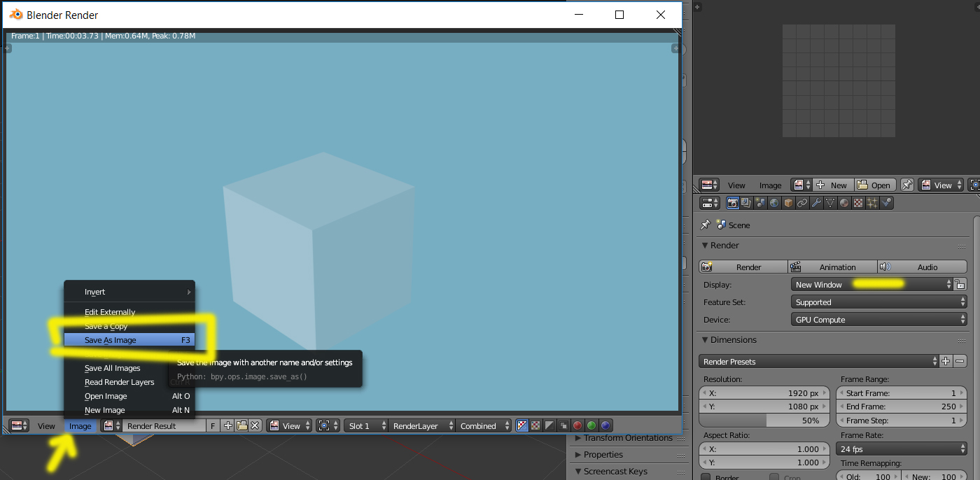Switch to the Material properties sphere icon
The width and height of the screenshot is (980, 480).
844,203
